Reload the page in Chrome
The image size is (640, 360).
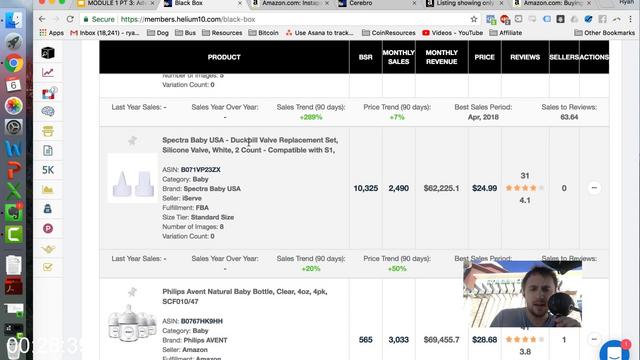tap(70, 19)
